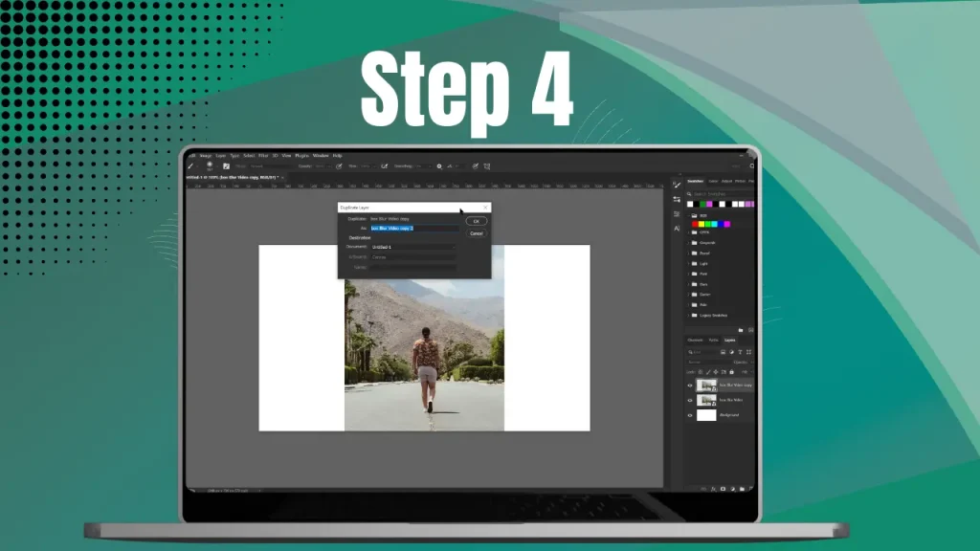This screenshot has width=980, height=551.
Task: Open the Properties collapsed panel icon
Action: [x=677, y=214]
